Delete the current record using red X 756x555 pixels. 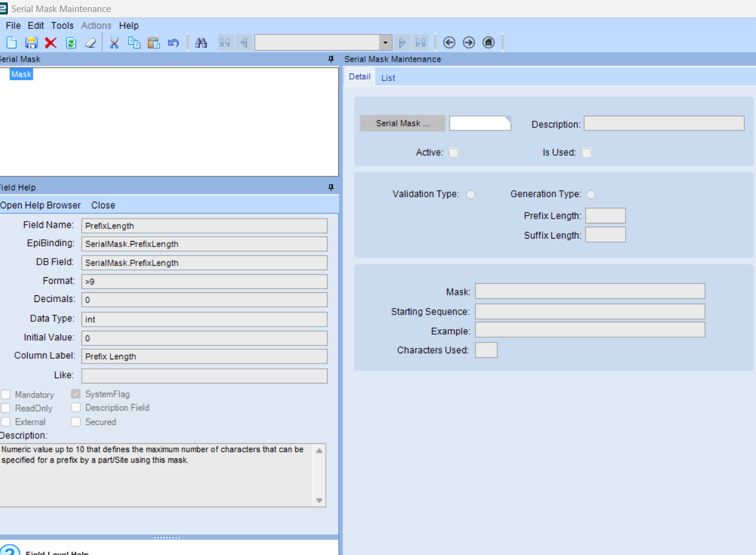50,42
